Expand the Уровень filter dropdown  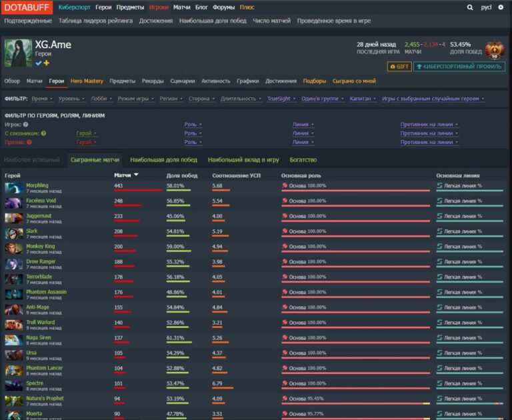pyautogui.click(x=71, y=99)
